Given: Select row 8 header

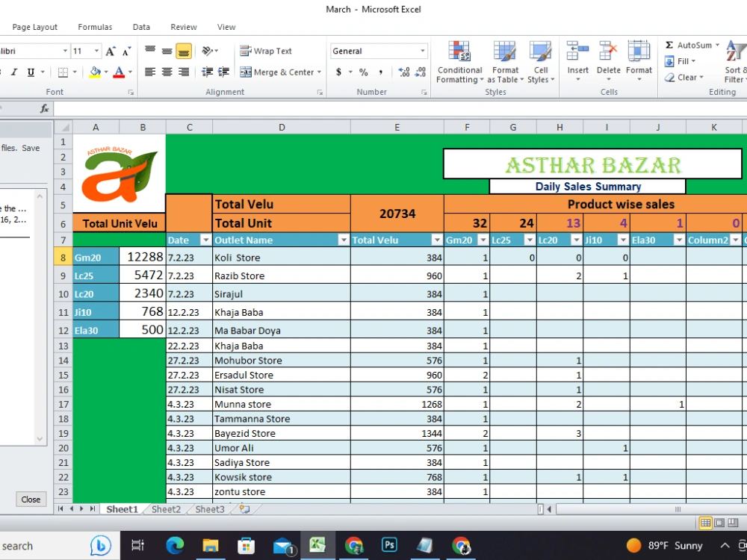Looking at the screenshot, I should click(63, 258).
